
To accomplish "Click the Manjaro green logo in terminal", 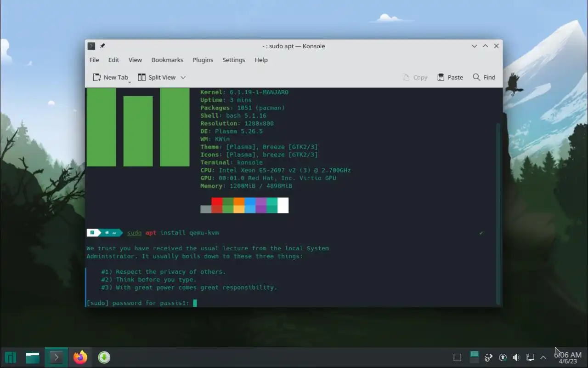I will 138,127.
